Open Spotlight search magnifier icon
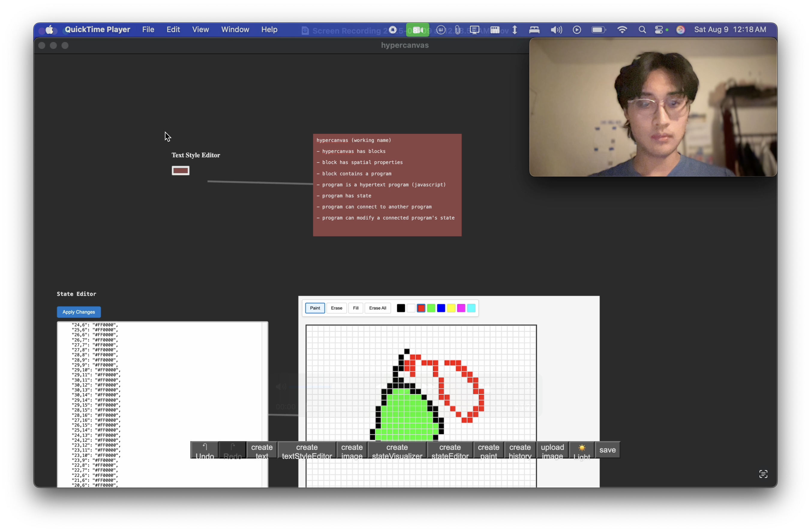 click(642, 30)
